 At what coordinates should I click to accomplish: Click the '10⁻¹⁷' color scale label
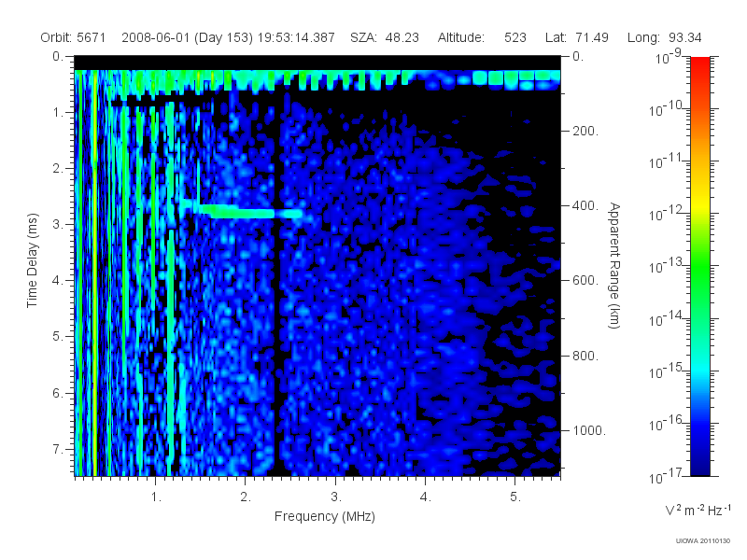coord(666,476)
